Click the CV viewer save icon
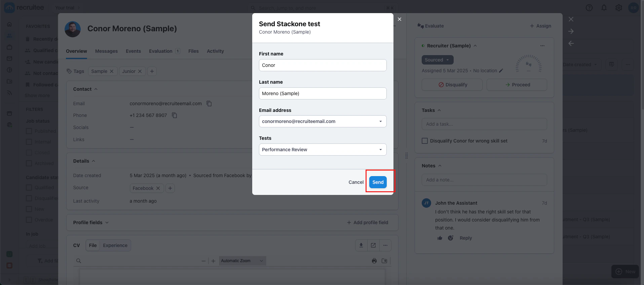The height and width of the screenshot is (285, 644). (x=384, y=261)
